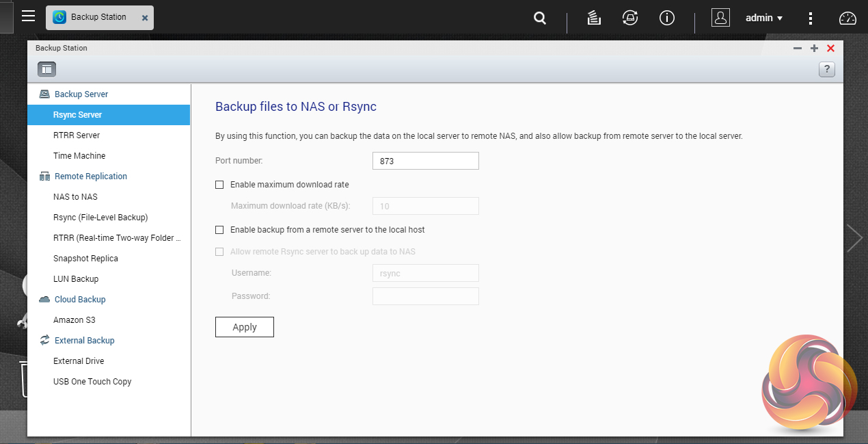Toggle the sidebar panel icon
The height and width of the screenshot is (444, 868).
click(47, 69)
